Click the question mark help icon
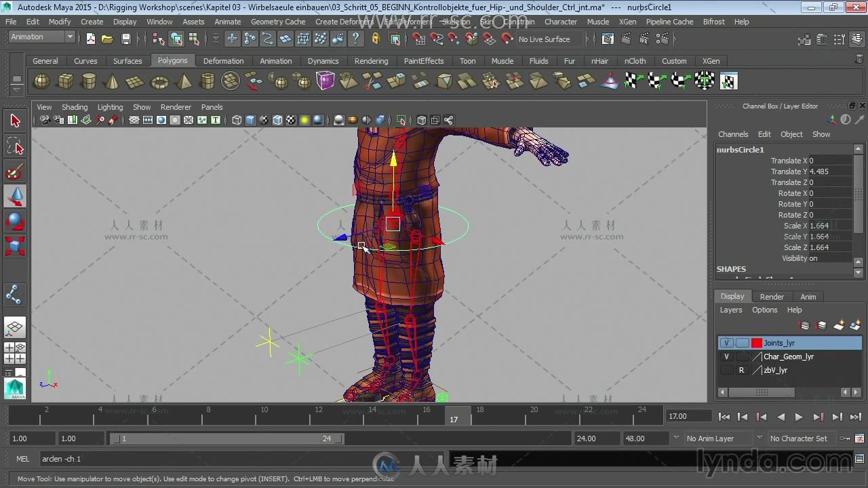 (355, 39)
